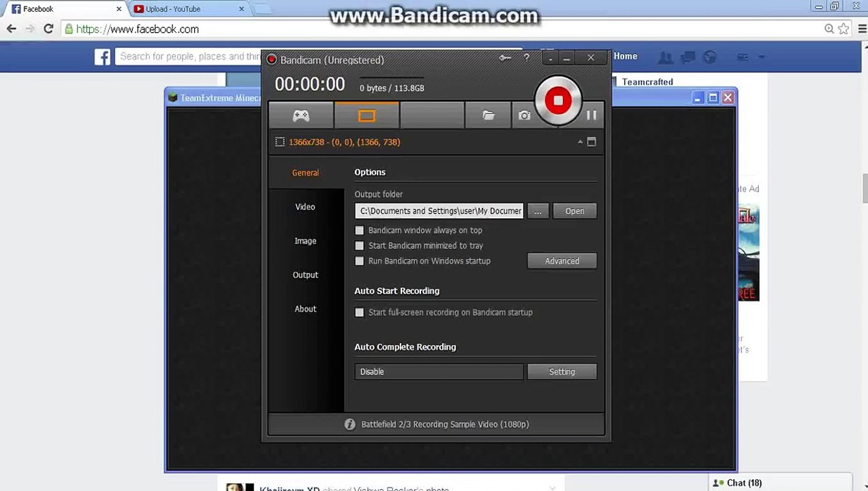The image size is (868, 491).
Task: Pause recording in Bandicam
Action: click(591, 115)
